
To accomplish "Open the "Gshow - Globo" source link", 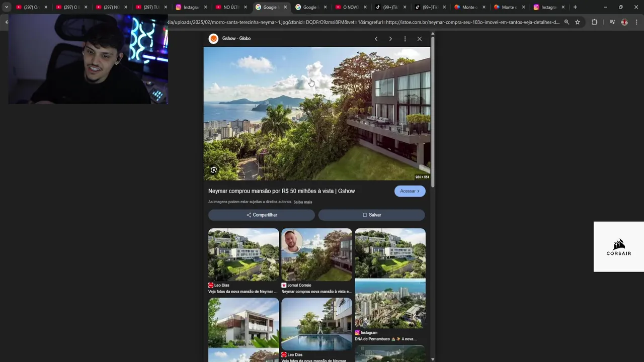I will (236, 39).
